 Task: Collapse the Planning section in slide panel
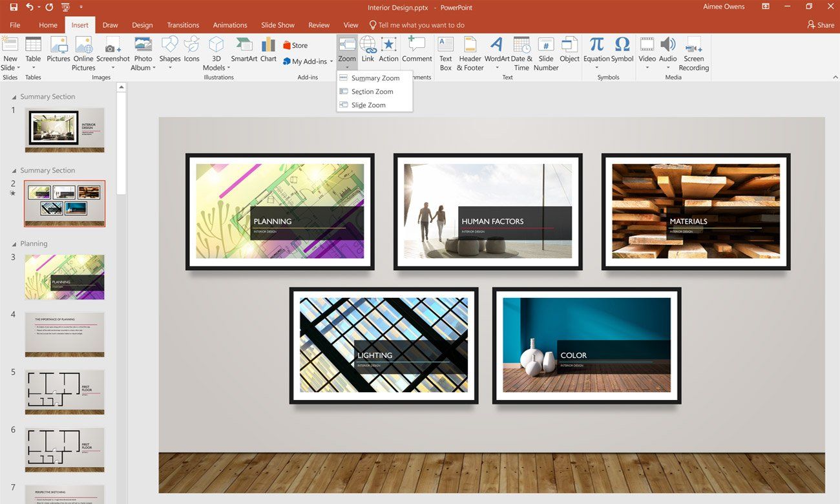pyautogui.click(x=15, y=244)
